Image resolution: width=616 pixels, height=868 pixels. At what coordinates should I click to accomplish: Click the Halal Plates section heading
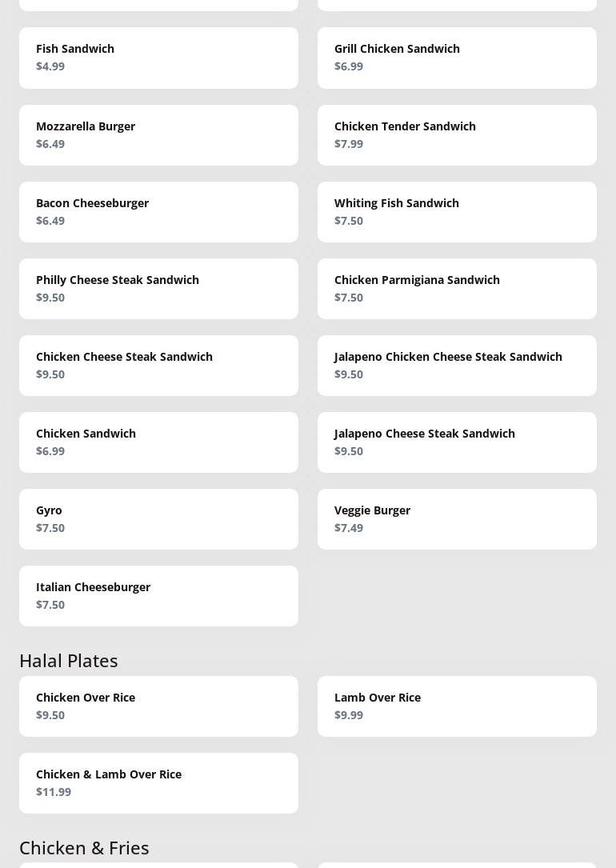(69, 661)
